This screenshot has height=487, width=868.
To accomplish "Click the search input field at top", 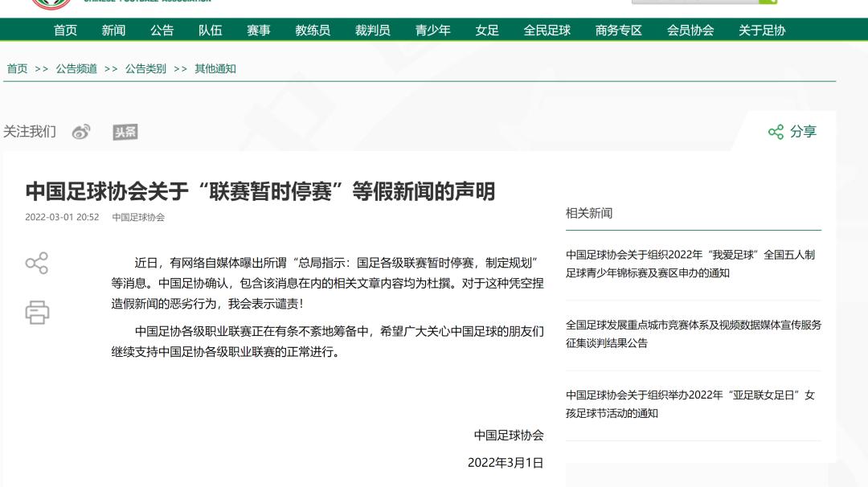I will pyautogui.click(x=695, y=2).
